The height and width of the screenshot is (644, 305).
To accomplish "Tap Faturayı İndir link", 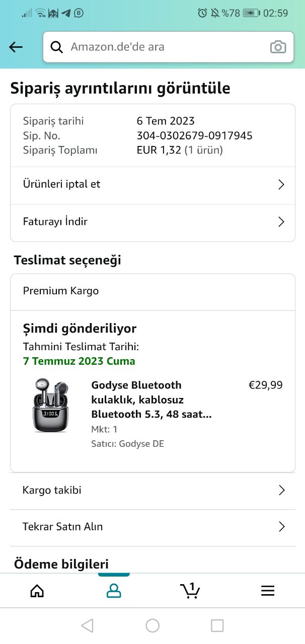I will 55,222.
